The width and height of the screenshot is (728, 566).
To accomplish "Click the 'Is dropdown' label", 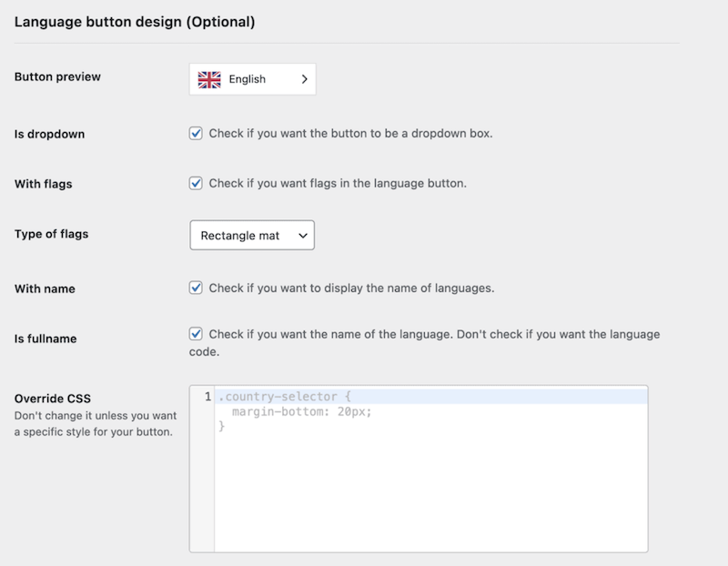I will pos(50,134).
